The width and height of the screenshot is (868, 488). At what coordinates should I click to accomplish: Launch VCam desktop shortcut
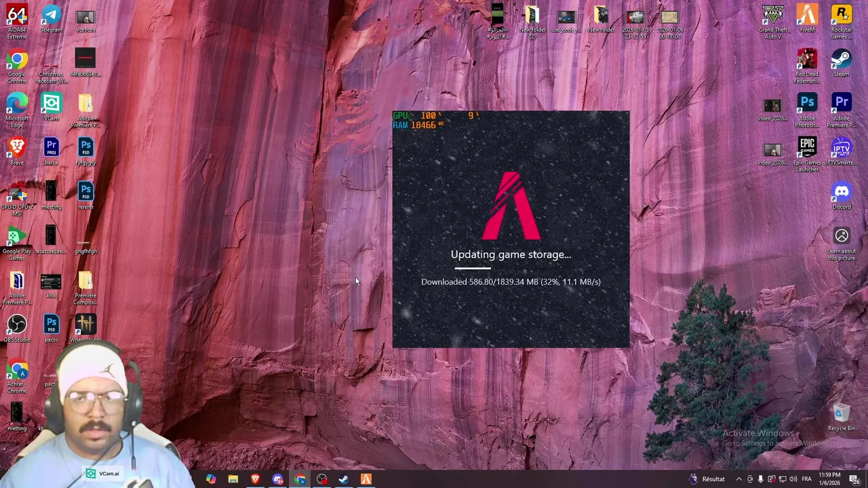[x=51, y=107]
